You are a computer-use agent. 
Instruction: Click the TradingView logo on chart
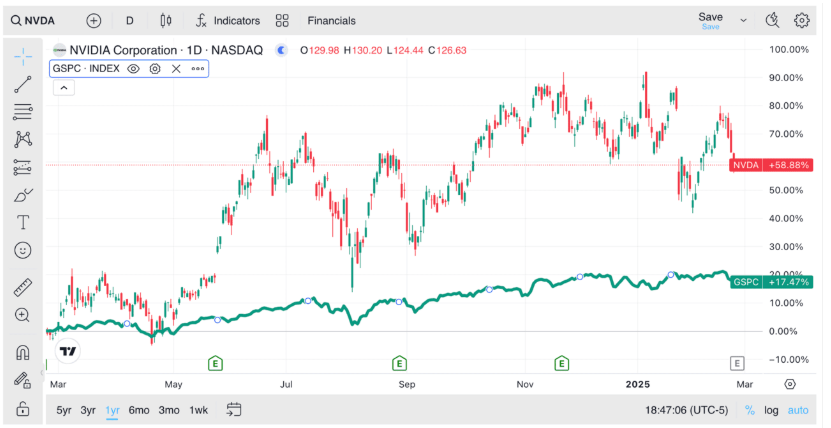68,351
